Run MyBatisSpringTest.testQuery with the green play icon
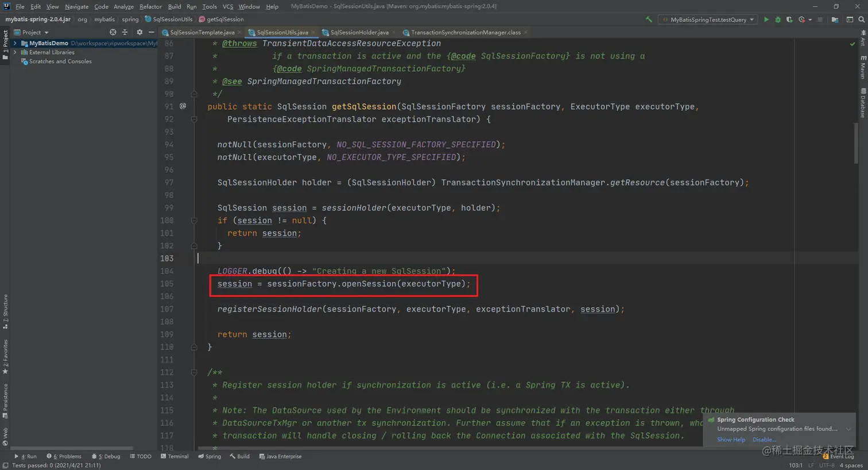Screen dimensions: 868x470 766,20
